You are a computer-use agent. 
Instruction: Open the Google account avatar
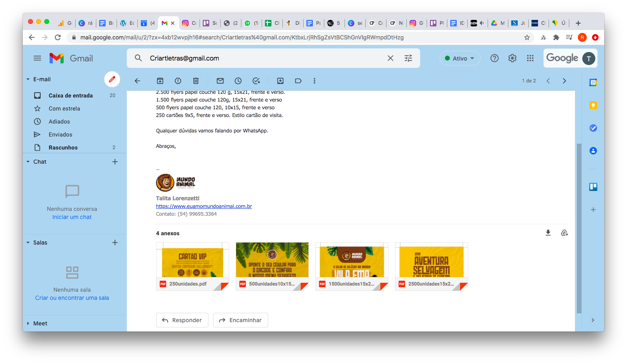[x=589, y=58]
